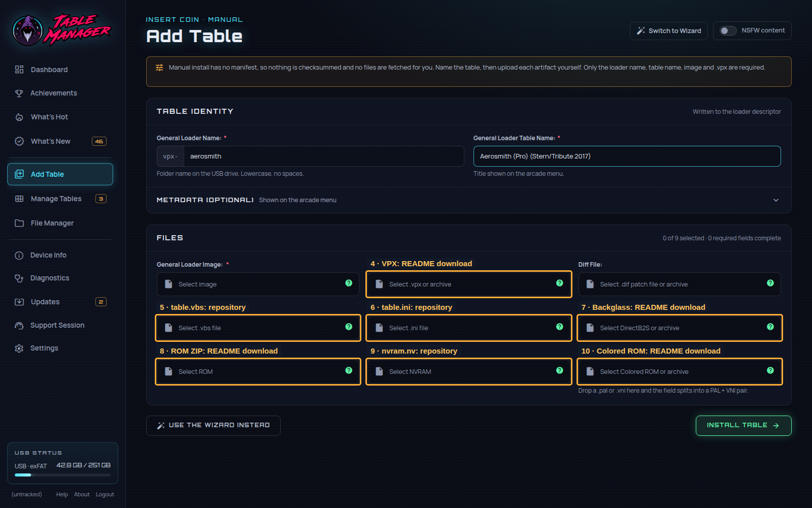Choose a file in Select .vpx or archive

click(x=468, y=284)
